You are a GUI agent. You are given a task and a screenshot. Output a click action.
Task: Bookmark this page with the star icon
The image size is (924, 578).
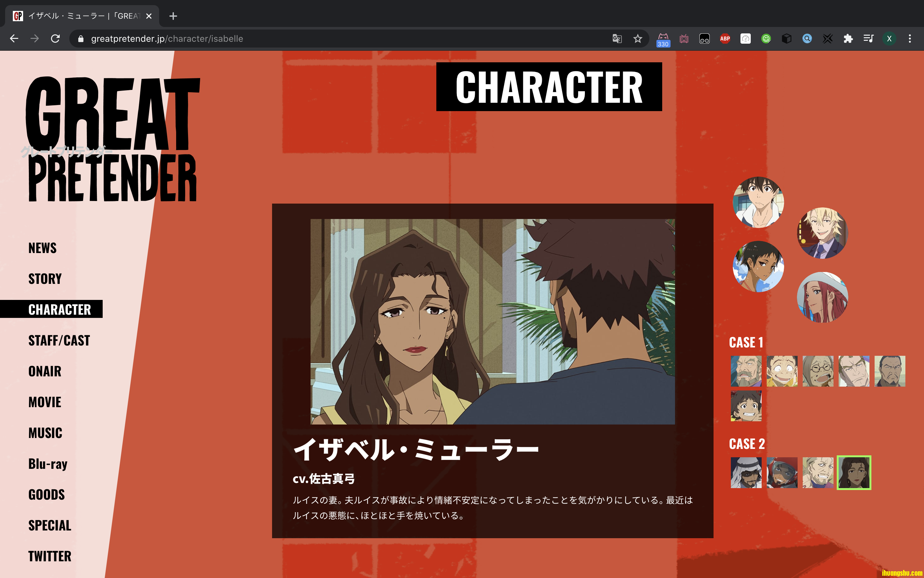point(637,39)
